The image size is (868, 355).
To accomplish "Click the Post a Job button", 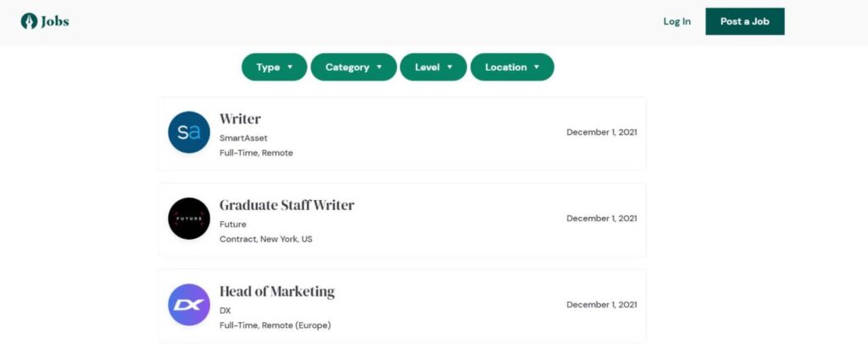I will pos(744,21).
